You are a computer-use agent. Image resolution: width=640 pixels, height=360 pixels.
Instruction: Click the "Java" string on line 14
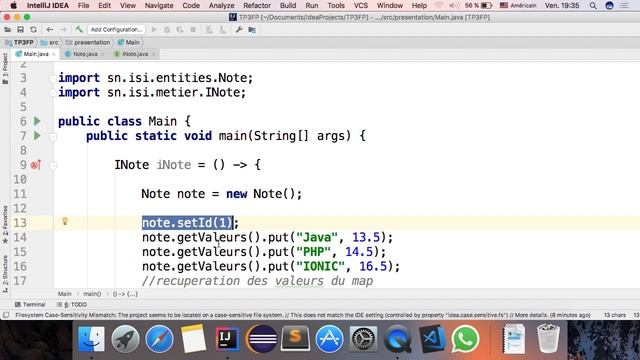(317, 237)
